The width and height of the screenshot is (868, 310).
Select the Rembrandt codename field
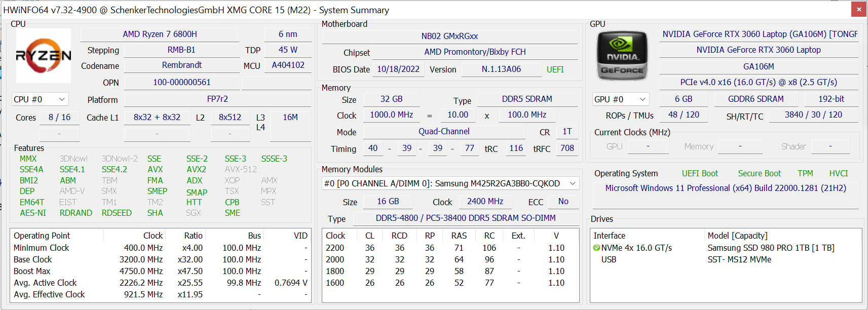coord(181,65)
